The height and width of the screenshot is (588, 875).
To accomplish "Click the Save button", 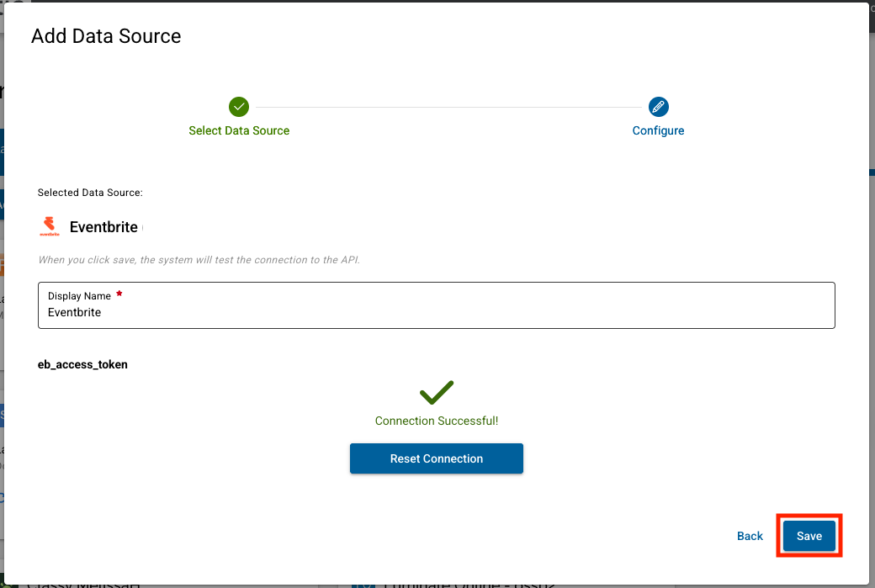I will [809, 536].
